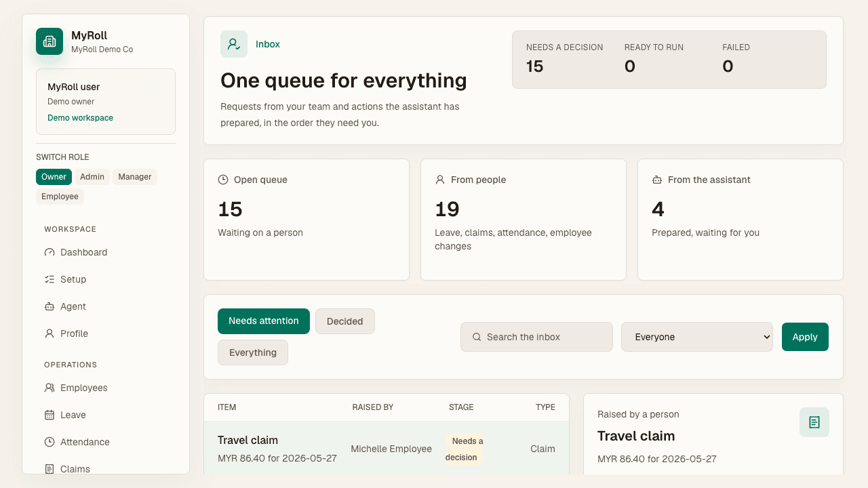Click the search magnifier icon

coord(477,337)
